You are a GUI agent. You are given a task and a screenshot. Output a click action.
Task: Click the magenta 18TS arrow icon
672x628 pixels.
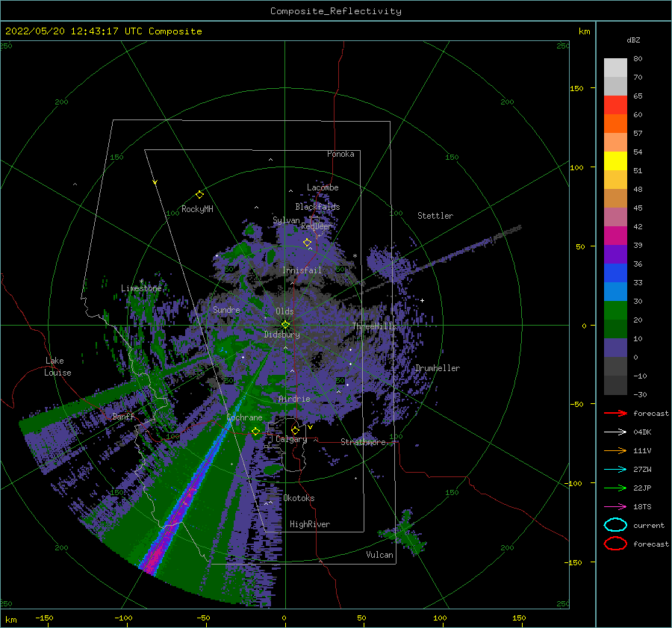615,507
